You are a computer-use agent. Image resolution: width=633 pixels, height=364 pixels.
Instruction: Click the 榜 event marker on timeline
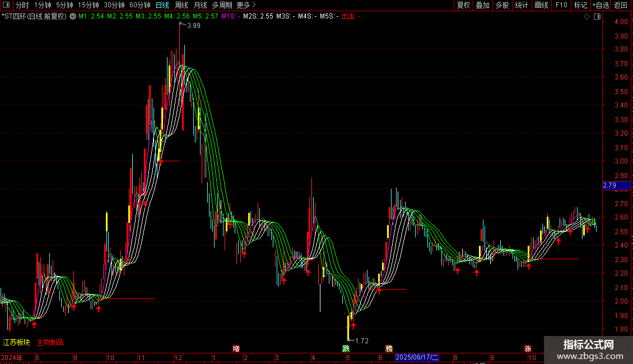389,349
